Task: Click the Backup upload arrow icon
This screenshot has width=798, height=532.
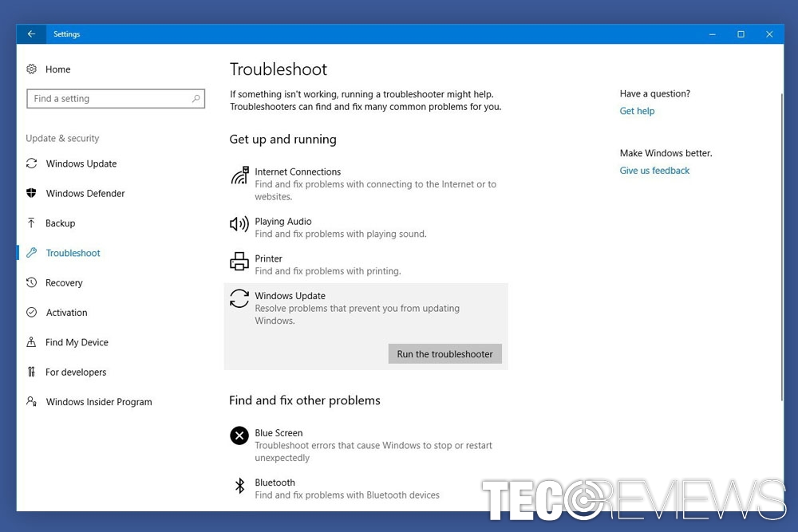Action: [32, 223]
